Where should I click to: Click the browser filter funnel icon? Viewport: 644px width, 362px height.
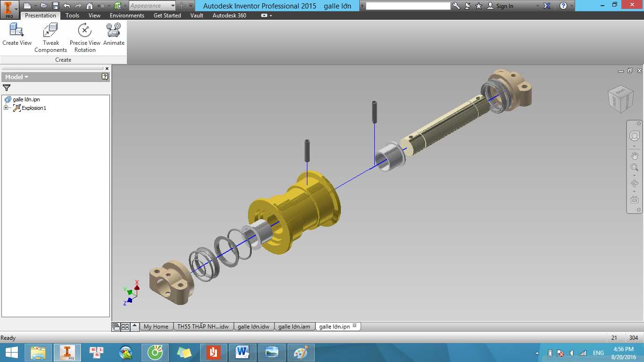click(x=7, y=88)
